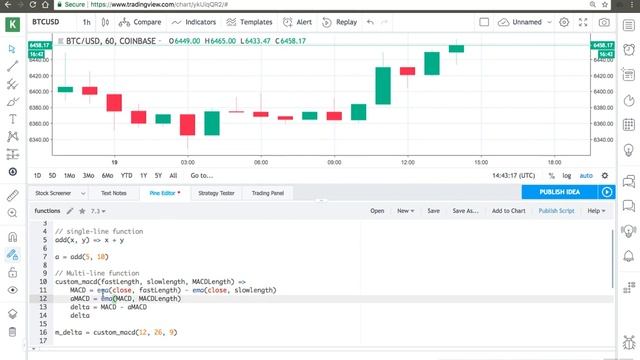Image resolution: width=640 pixels, height=360 pixels.
Task: Open public chat icon in right sidebar
Action: coord(629,181)
